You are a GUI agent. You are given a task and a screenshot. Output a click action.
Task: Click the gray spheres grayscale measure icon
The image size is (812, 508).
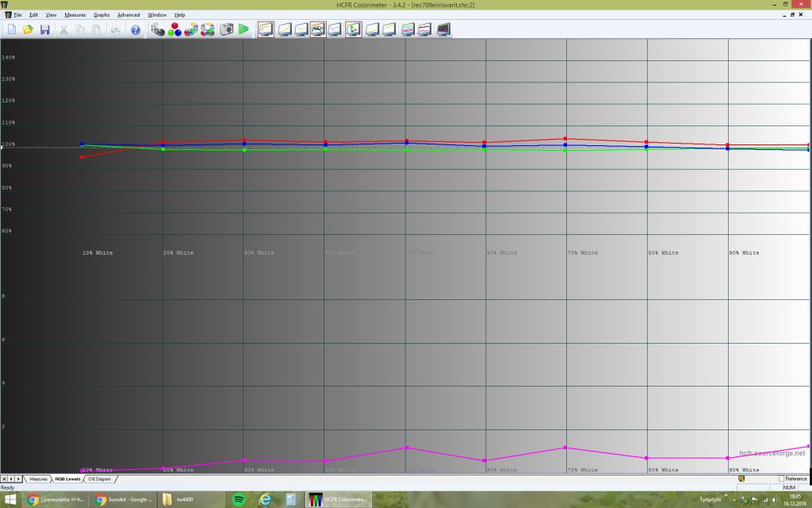click(x=157, y=29)
